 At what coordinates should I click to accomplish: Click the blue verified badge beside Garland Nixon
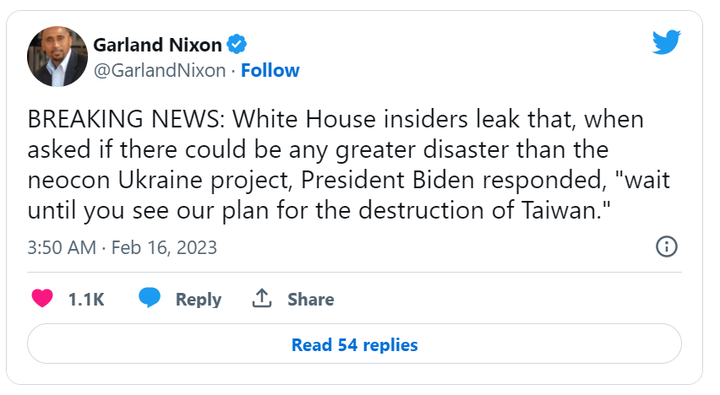pos(237,45)
